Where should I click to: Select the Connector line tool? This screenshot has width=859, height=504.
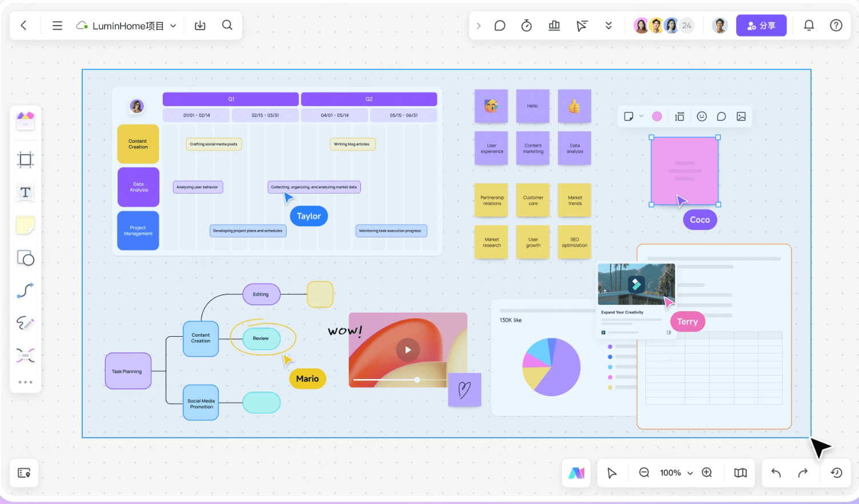[x=25, y=291]
